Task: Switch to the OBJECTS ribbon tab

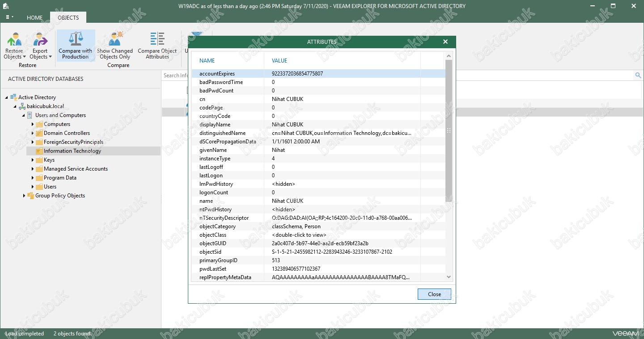Action: (x=68, y=18)
